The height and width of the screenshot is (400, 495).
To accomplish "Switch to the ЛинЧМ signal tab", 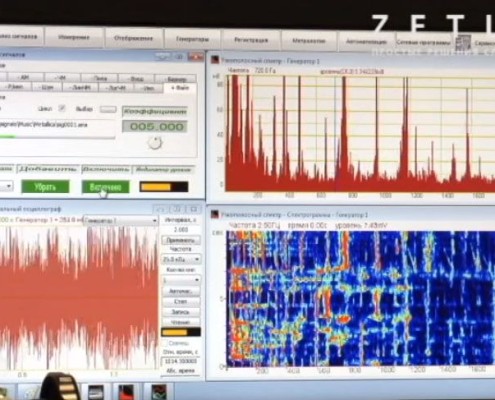I will [80, 88].
